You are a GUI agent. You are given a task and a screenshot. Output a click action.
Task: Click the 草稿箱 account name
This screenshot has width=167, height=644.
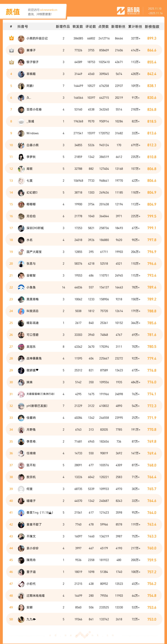click(x=31, y=74)
